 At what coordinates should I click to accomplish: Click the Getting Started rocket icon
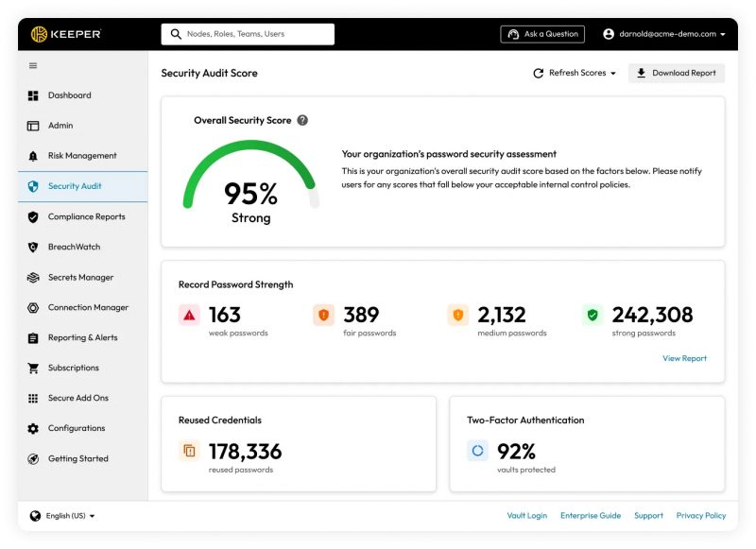pyautogui.click(x=33, y=459)
